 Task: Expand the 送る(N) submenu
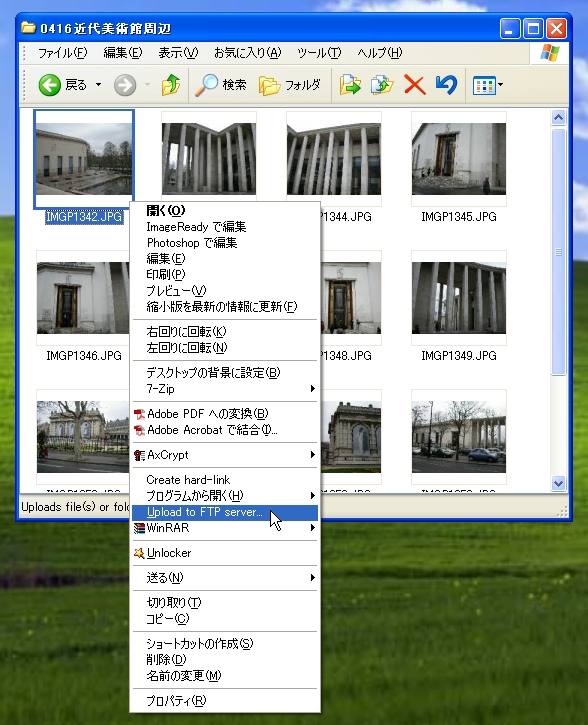pyautogui.click(x=225, y=578)
